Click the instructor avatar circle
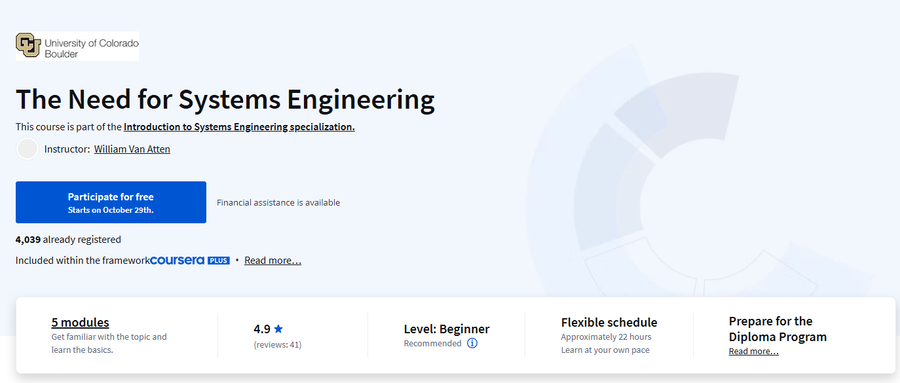900x383 pixels. 27,149
